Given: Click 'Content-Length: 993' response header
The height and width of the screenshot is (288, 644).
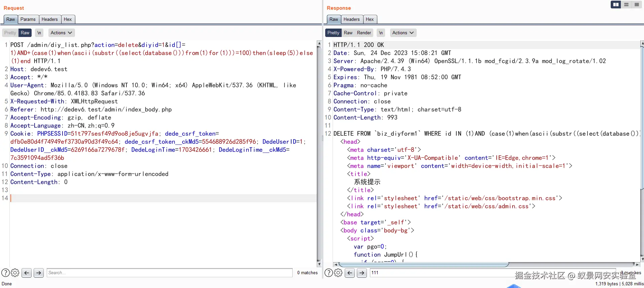Looking at the screenshot, I should (x=365, y=117).
